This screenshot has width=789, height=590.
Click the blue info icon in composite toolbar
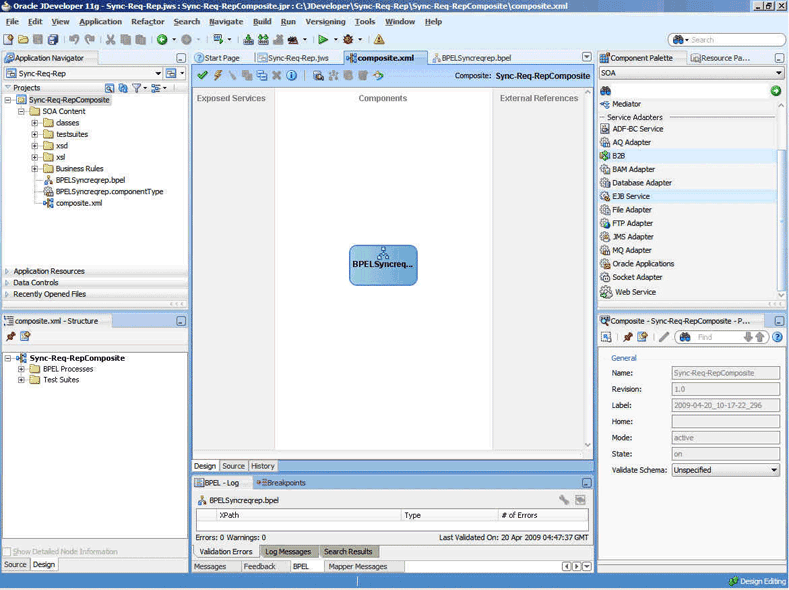[x=292, y=75]
